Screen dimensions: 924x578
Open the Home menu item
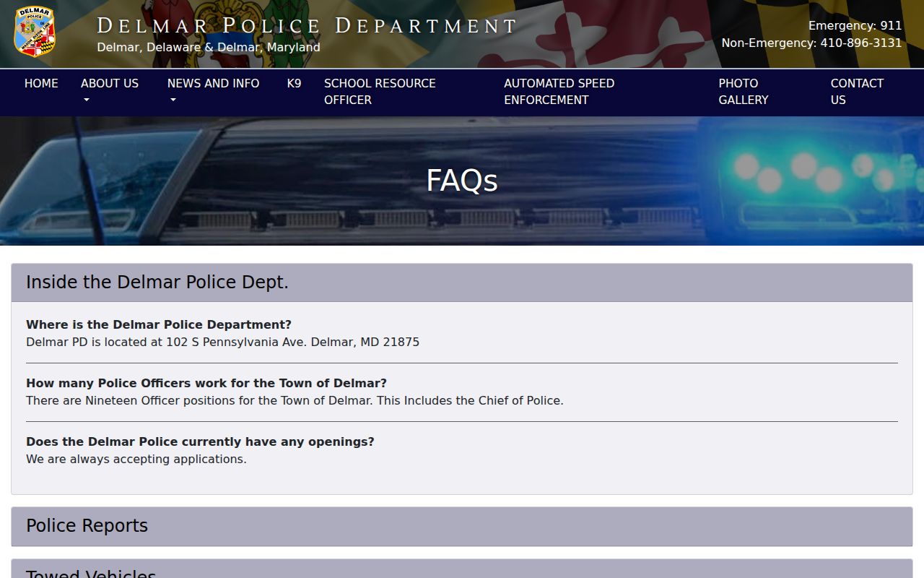(x=41, y=83)
